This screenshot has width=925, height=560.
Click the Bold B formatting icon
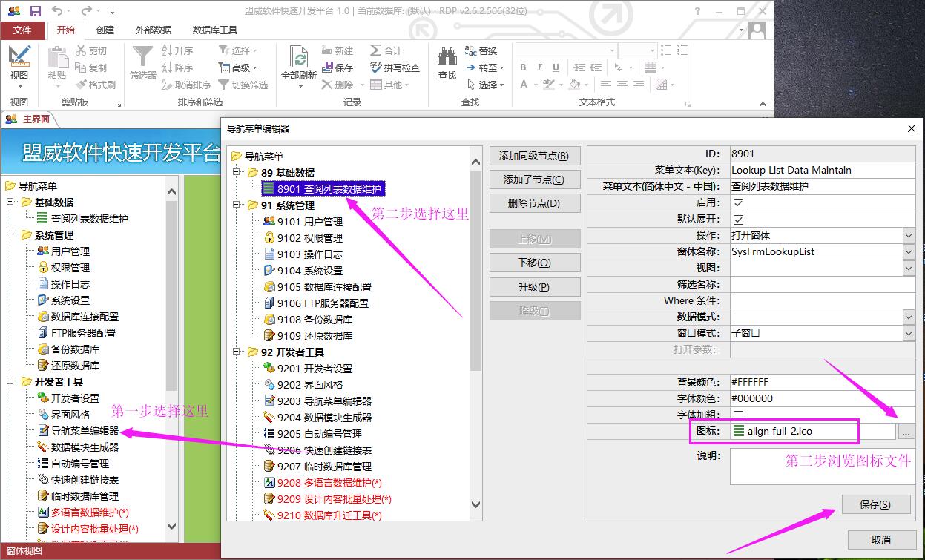523,67
